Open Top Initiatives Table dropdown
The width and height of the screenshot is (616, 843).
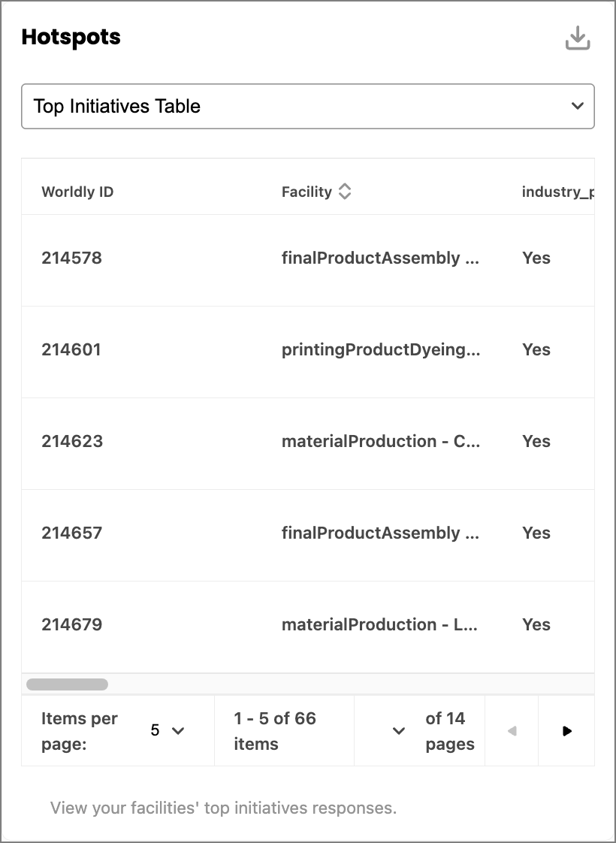(308, 106)
